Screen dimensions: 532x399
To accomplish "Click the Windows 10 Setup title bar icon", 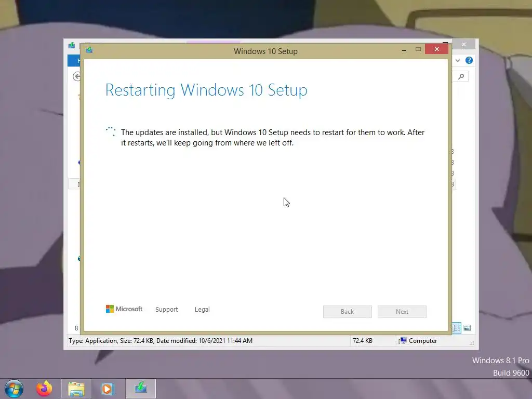I will [89, 50].
